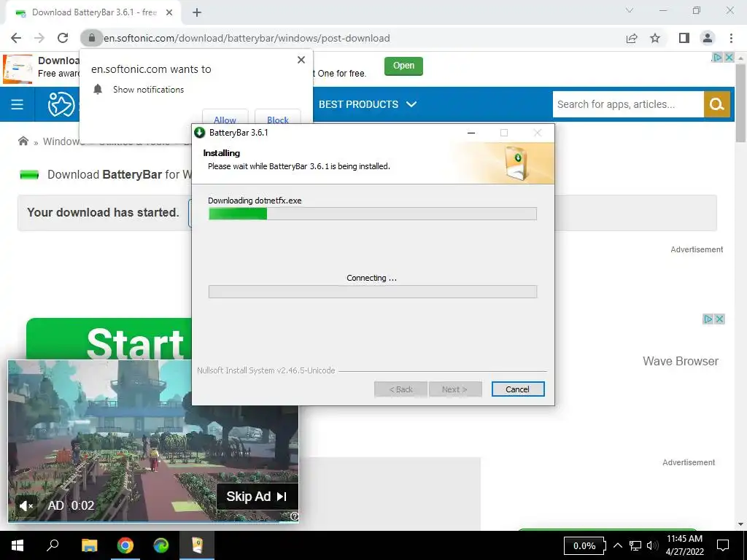Close the Download BatteryBar tab

pos(169,13)
